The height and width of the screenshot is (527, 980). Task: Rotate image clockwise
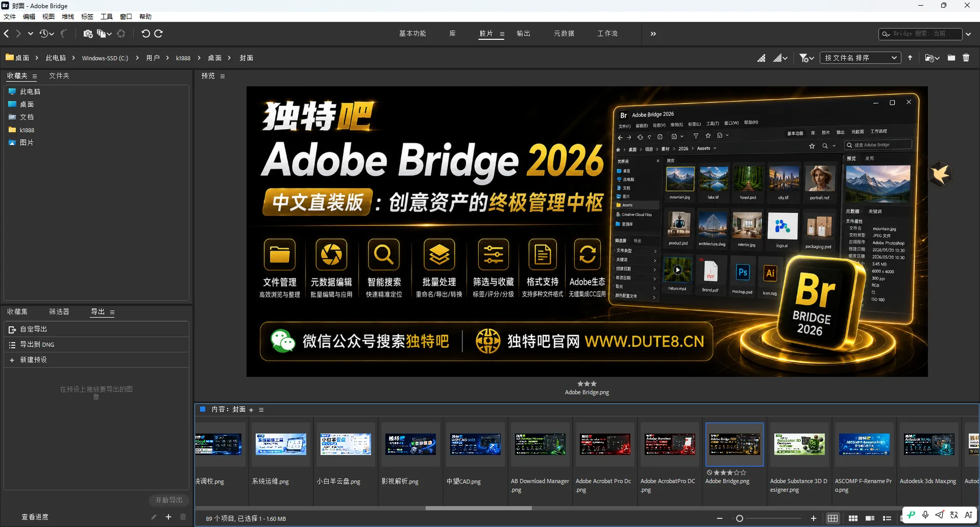click(x=159, y=34)
